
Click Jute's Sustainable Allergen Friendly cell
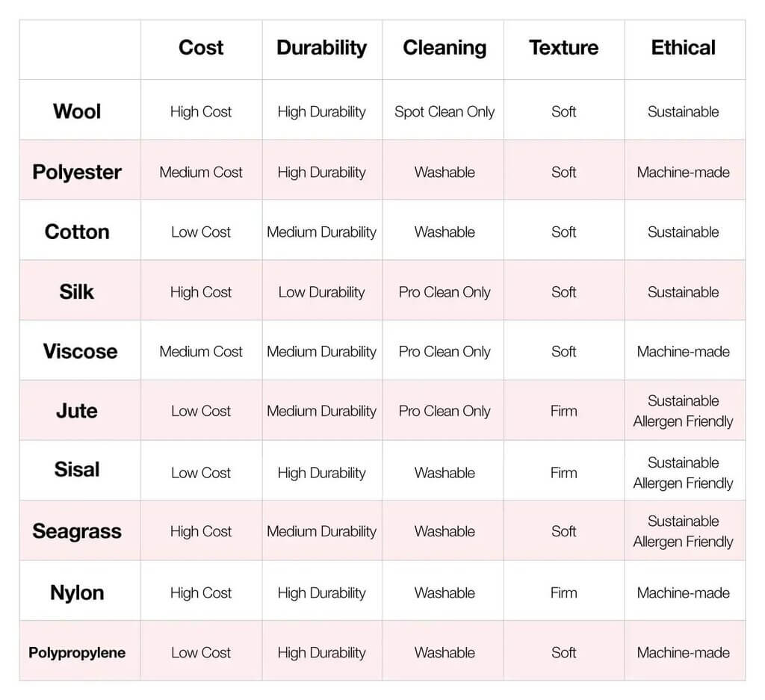click(683, 411)
